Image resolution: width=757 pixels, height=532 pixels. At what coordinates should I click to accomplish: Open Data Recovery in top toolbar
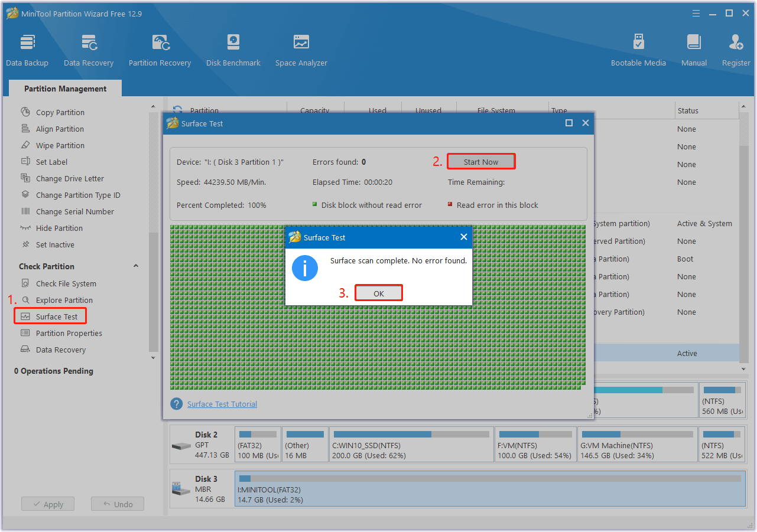89,51
